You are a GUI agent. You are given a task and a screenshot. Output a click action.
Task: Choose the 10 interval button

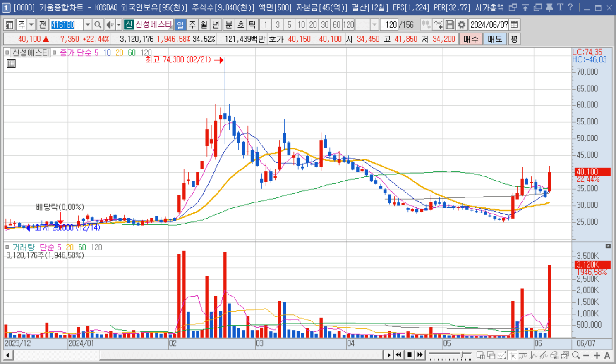(x=301, y=25)
